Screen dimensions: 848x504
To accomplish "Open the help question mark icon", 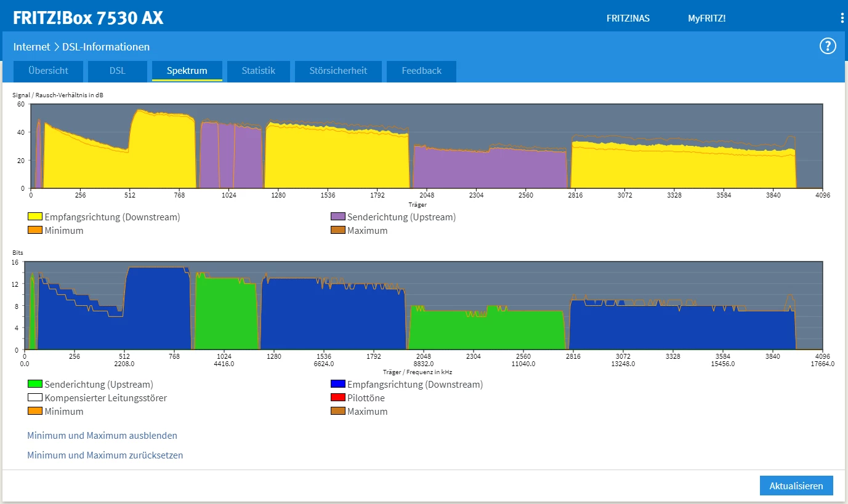I will coord(827,46).
